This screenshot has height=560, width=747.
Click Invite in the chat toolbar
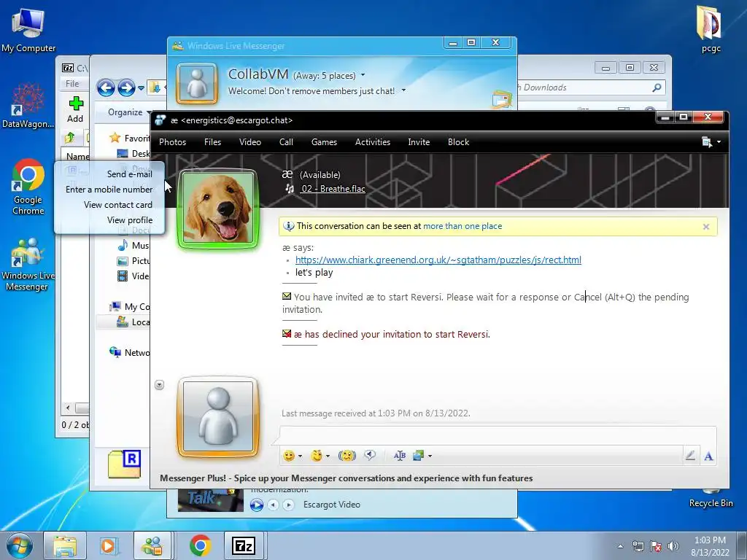(x=419, y=142)
